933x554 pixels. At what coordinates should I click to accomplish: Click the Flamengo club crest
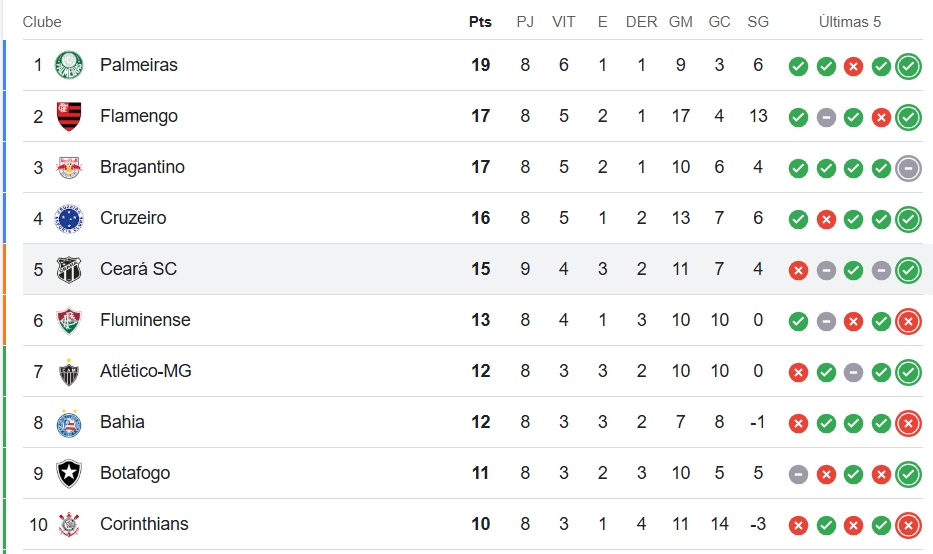click(69, 116)
